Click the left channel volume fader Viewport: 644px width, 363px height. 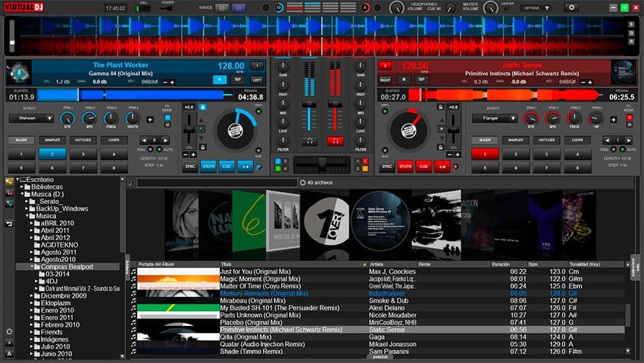tap(309, 104)
